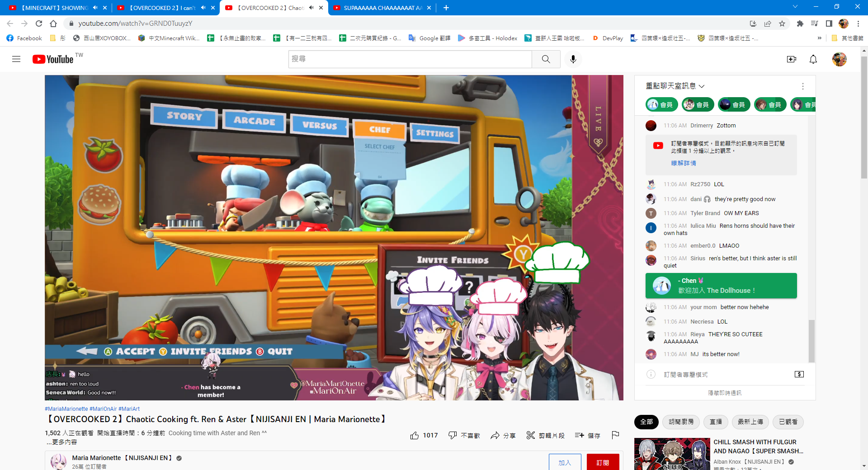Go to the YouTube home logo

pyautogui.click(x=53, y=59)
